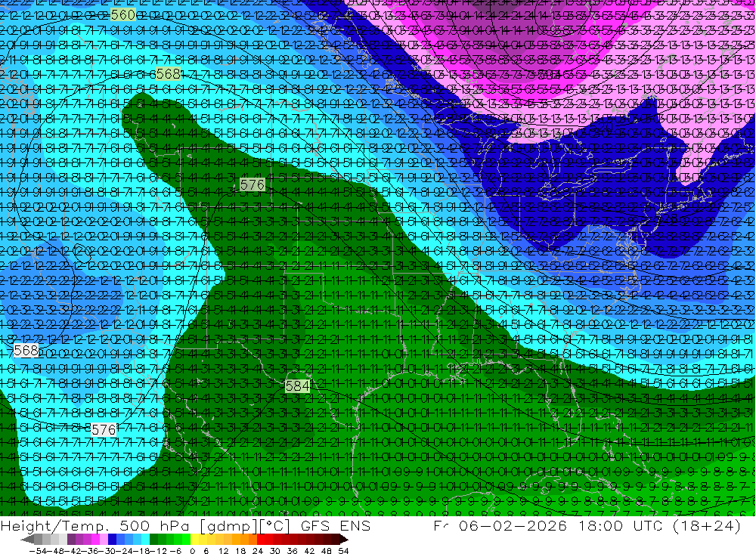
Task: Click the '54' colorbar scale value
Action: pos(343,551)
